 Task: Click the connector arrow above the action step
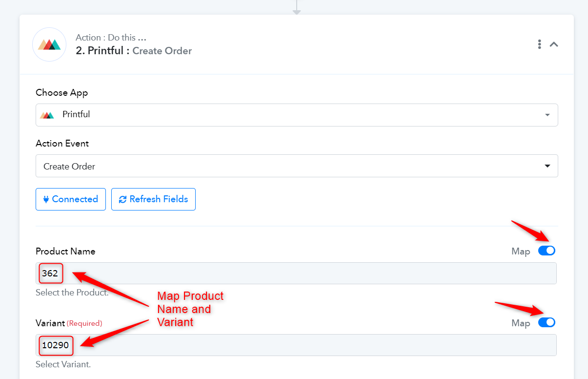pos(296,7)
